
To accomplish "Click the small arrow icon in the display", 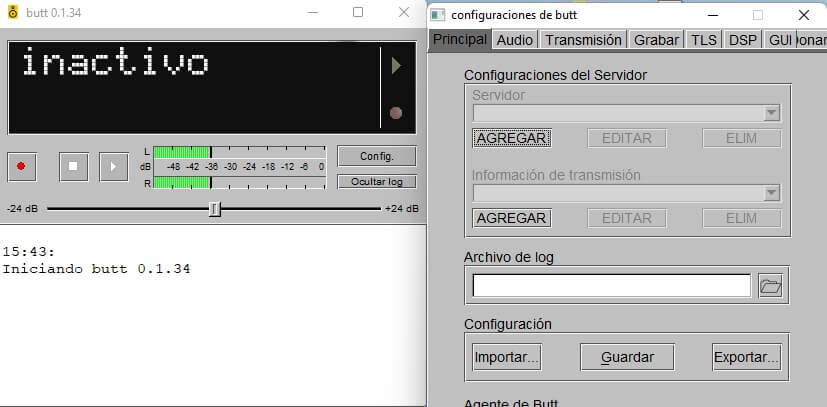I will pyautogui.click(x=397, y=66).
